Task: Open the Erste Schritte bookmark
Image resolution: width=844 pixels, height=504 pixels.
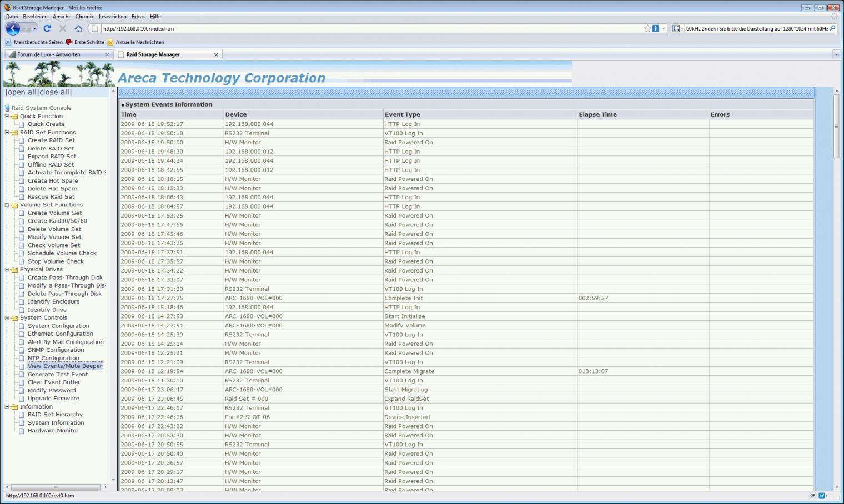Action: [x=85, y=42]
